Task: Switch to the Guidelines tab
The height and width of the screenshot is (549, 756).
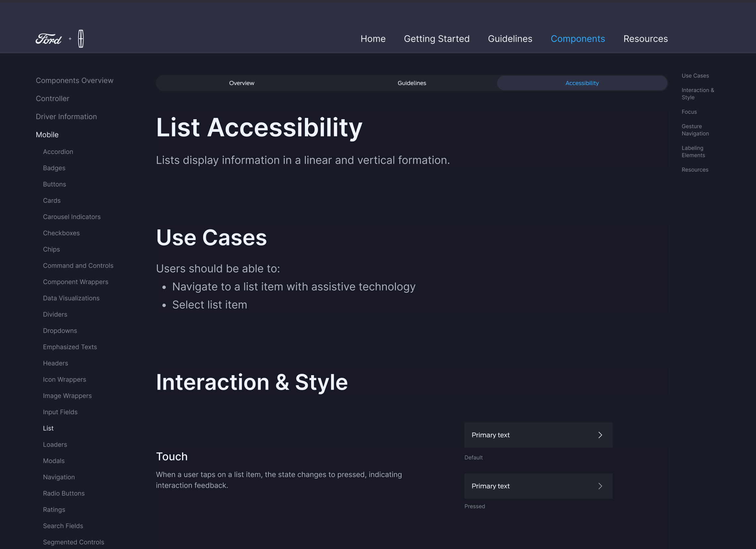Action: coord(412,83)
